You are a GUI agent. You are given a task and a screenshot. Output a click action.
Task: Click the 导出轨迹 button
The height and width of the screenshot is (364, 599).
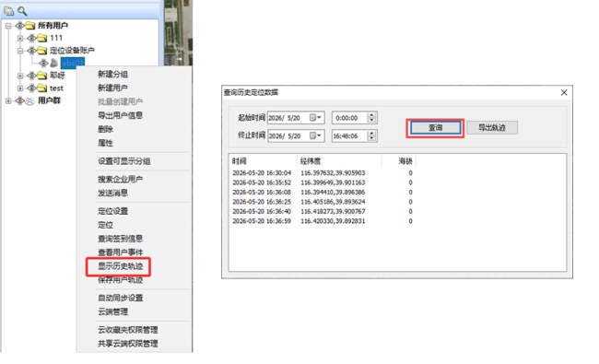pos(492,128)
